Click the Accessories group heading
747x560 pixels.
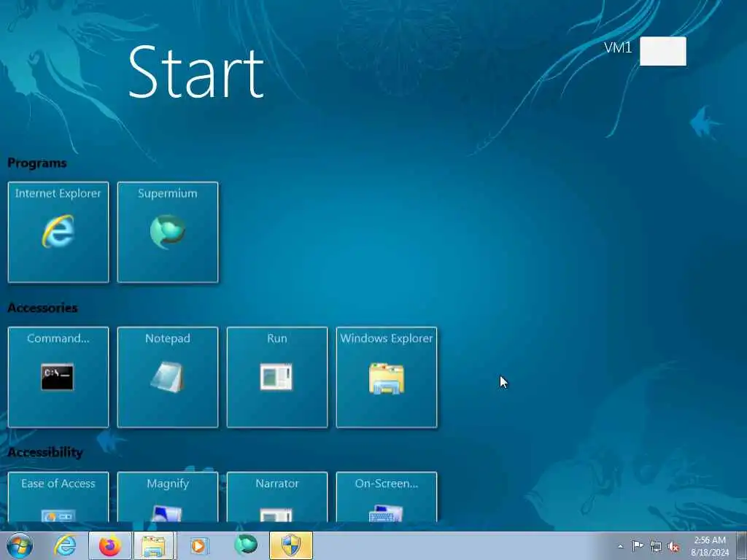42,308
